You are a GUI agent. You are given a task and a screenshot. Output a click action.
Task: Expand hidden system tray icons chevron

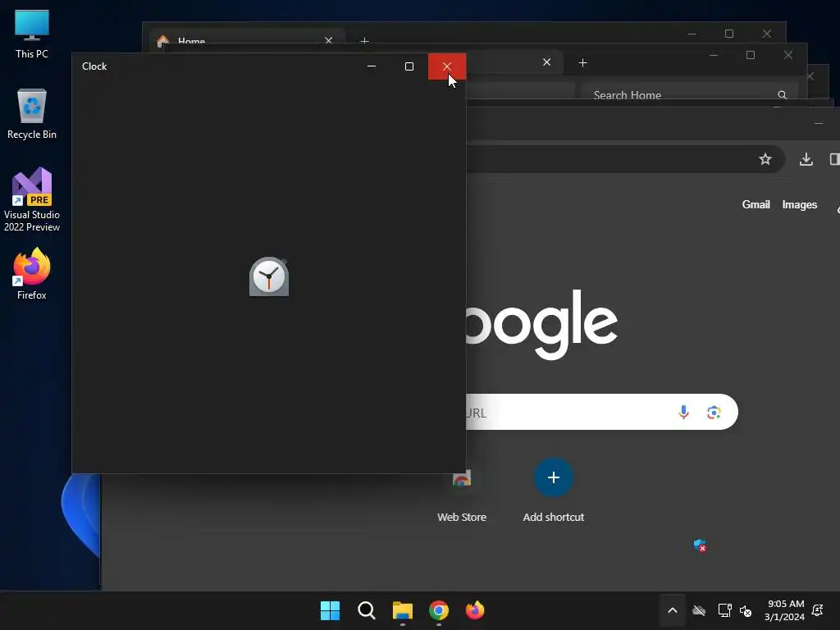tap(673, 610)
